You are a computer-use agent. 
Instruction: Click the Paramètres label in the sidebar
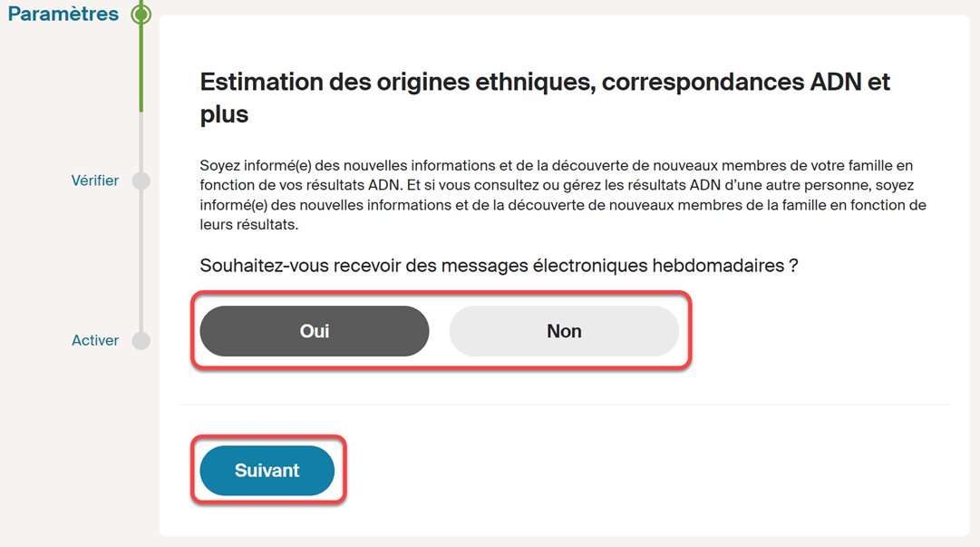pos(63,14)
